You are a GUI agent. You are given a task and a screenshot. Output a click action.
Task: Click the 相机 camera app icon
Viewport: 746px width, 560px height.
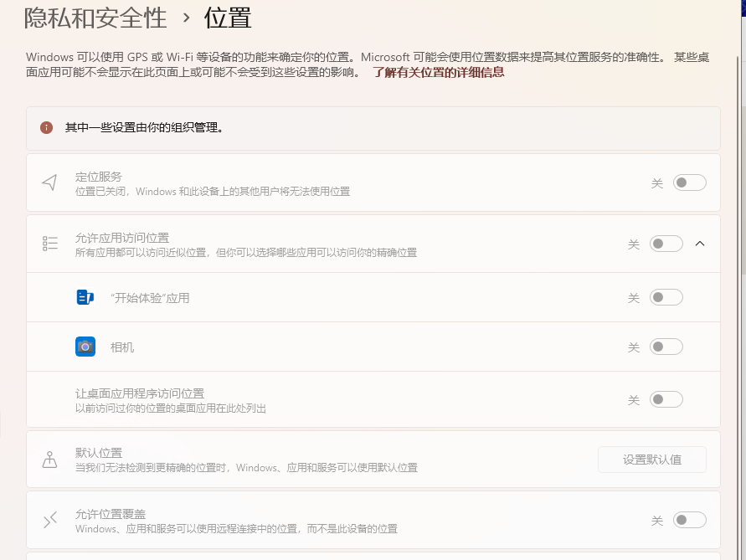85,347
